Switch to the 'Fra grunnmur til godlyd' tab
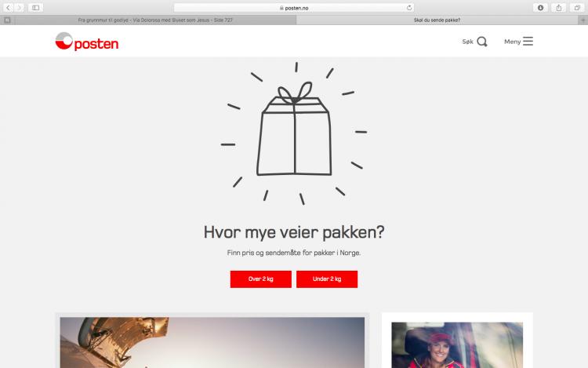The image size is (588, 368). [155, 20]
